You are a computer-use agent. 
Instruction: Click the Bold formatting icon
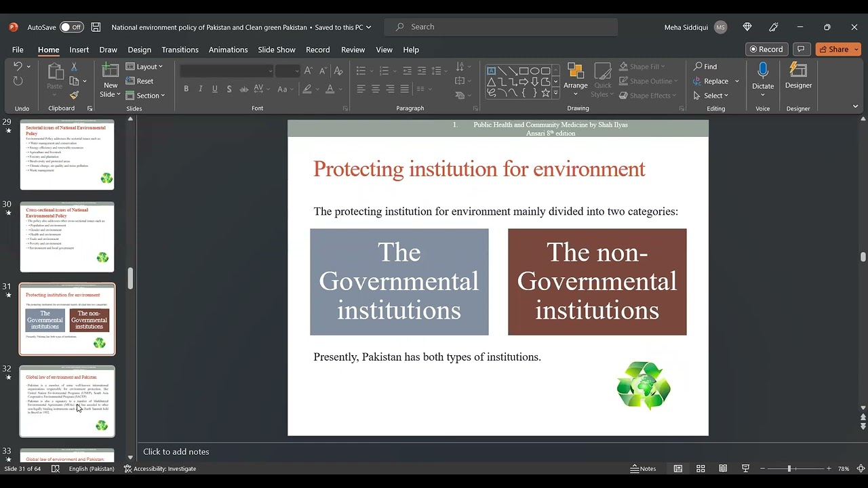point(186,89)
